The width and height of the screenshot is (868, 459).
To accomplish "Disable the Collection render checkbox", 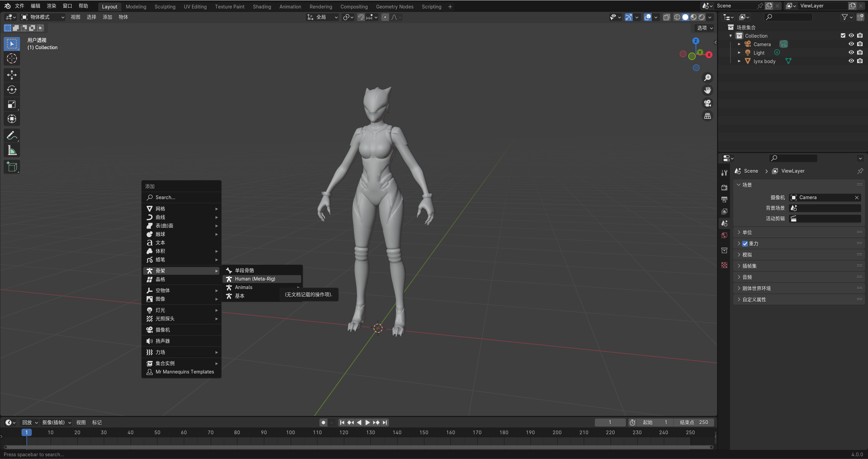I will (x=860, y=35).
